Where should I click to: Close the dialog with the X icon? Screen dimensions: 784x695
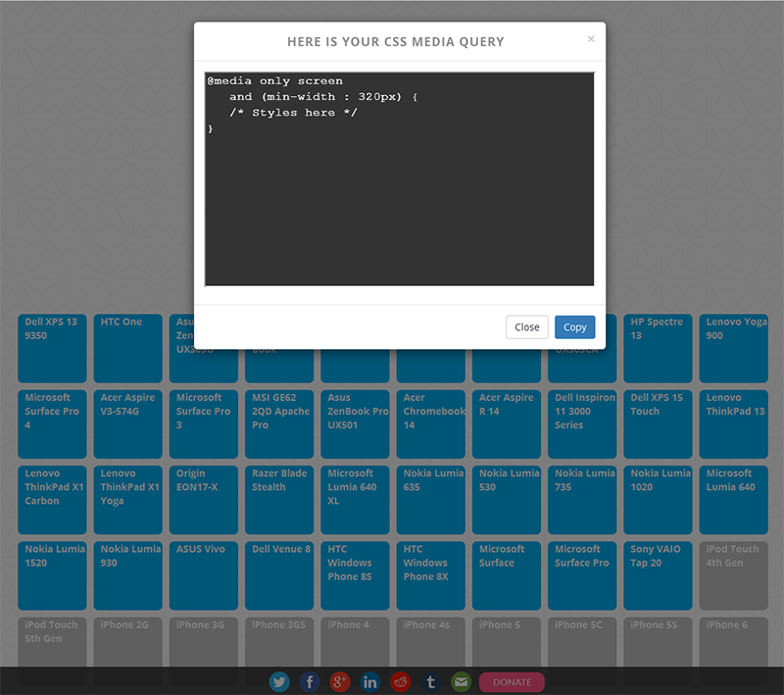pos(591,39)
